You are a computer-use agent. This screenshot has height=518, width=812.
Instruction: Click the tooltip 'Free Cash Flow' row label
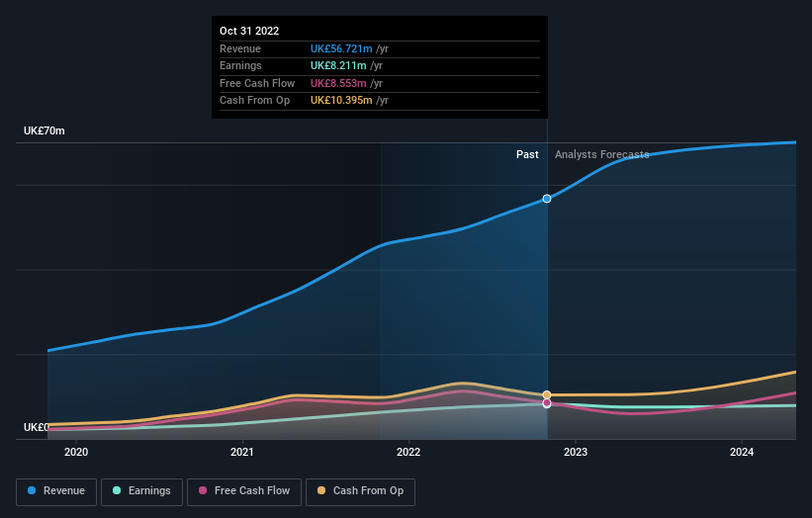click(x=257, y=83)
